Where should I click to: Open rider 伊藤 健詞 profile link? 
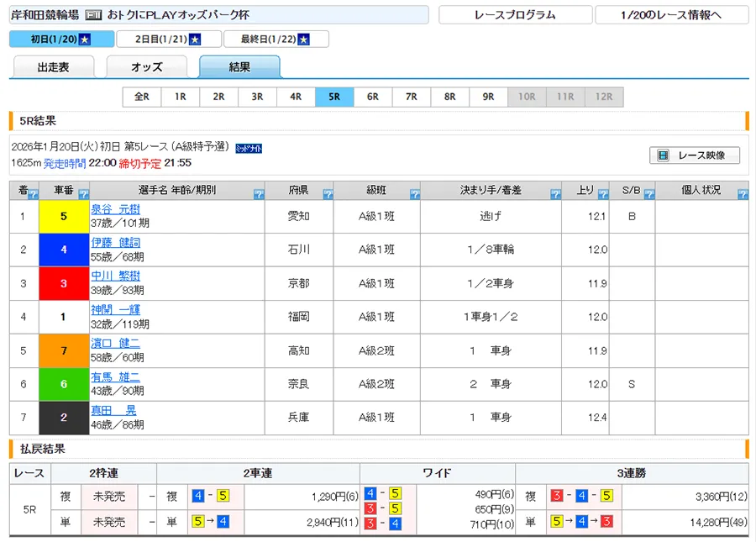[x=116, y=243]
